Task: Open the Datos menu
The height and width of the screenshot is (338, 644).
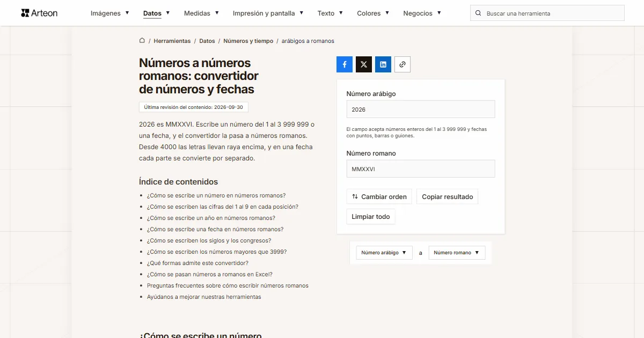Action: point(157,13)
